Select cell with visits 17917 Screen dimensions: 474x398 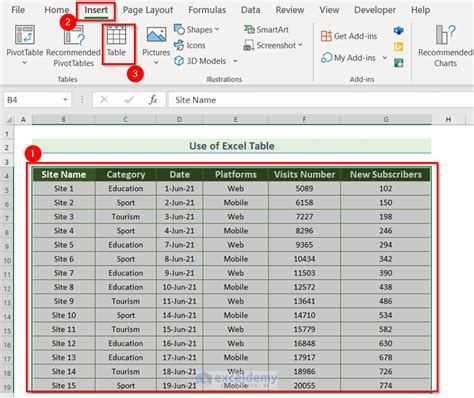[x=304, y=357]
